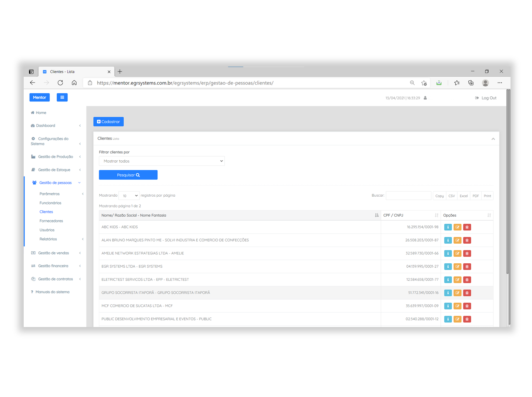Export the list as PDF
Image resolution: width=532 pixels, height=397 pixels.
[476, 196]
